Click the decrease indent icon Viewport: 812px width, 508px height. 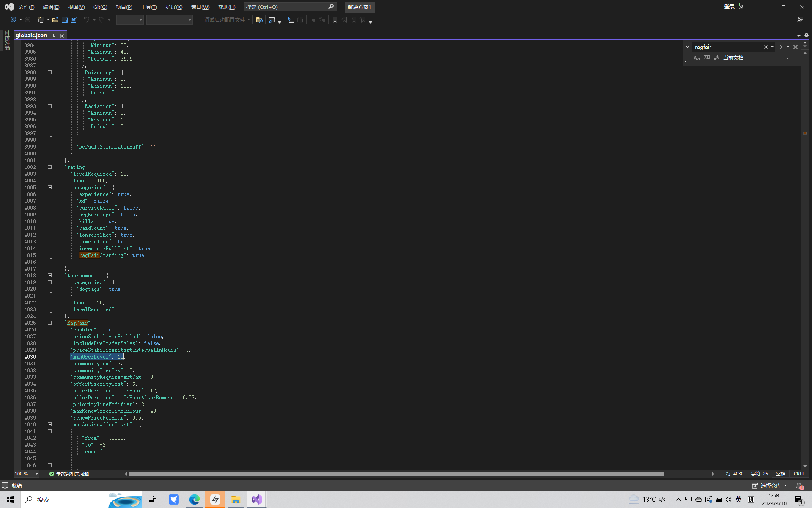tap(313, 20)
